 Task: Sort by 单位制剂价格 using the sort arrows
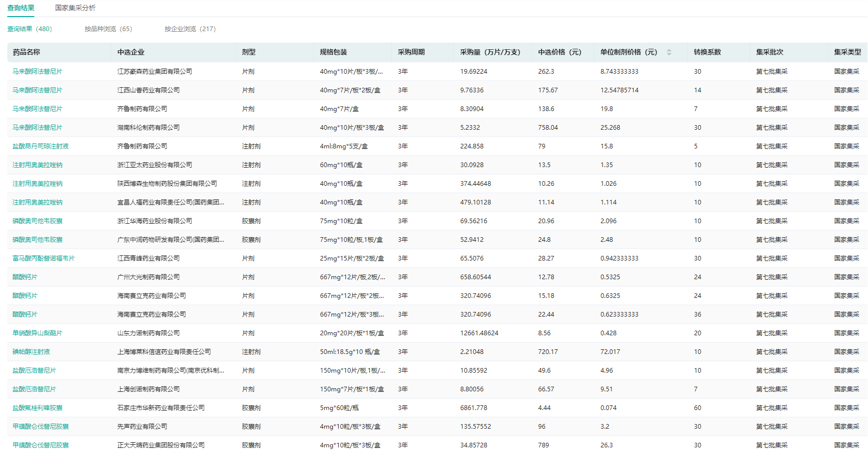click(669, 52)
